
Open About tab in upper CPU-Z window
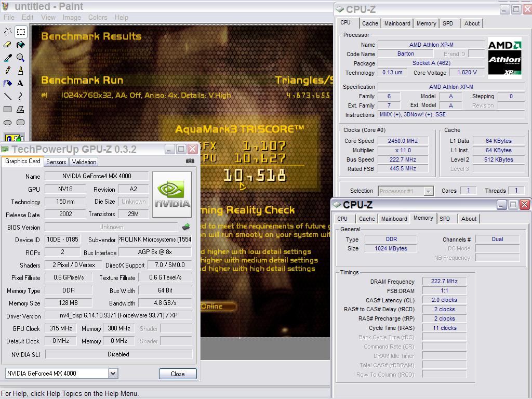click(472, 23)
